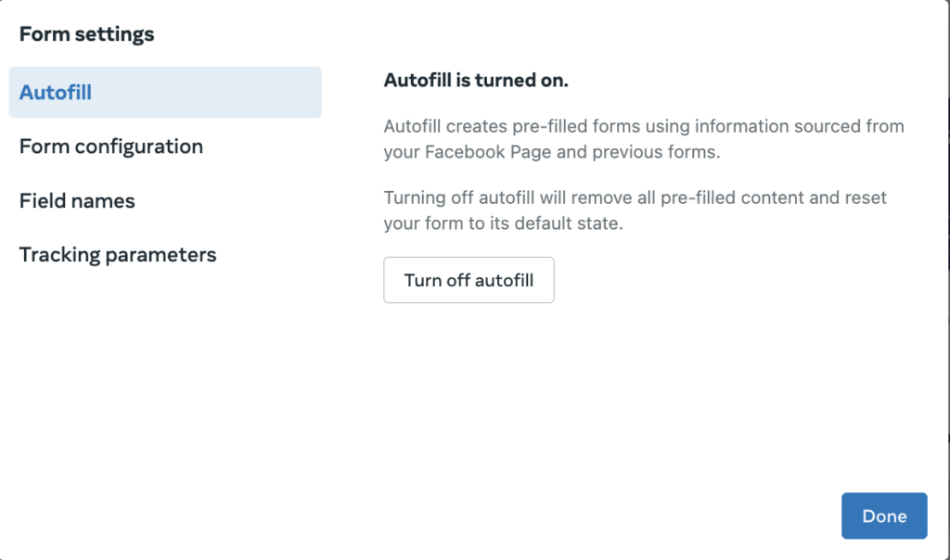This screenshot has height=560, width=950.
Task: Switch to the Field names tab
Action: click(x=77, y=201)
